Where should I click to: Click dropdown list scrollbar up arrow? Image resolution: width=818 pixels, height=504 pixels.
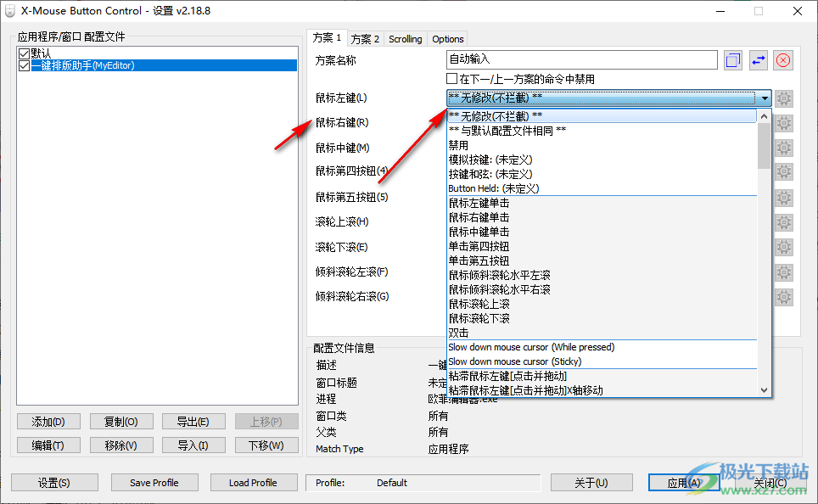point(765,116)
